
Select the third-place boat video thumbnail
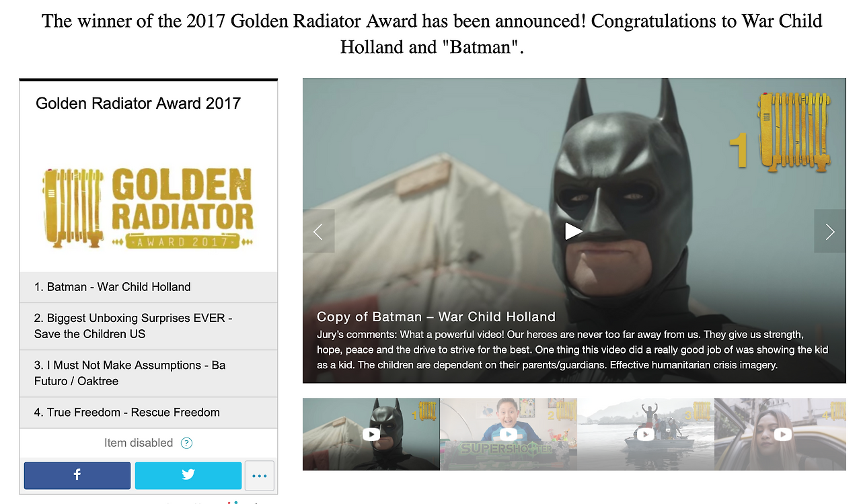(646, 434)
